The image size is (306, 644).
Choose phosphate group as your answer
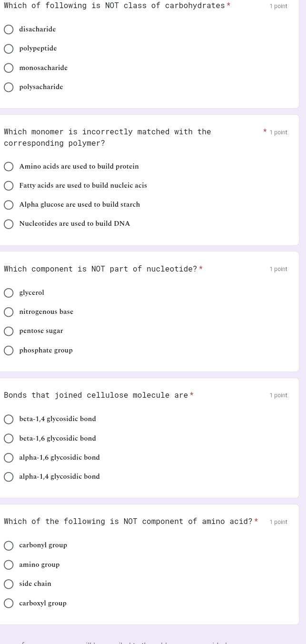[x=9, y=350]
